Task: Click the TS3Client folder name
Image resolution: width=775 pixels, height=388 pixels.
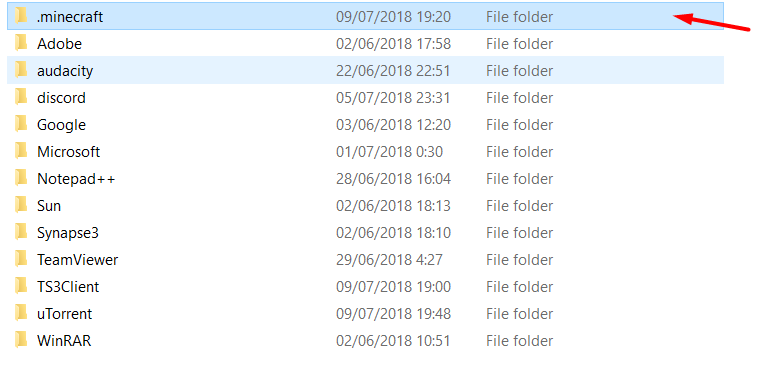Action: click(68, 287)
